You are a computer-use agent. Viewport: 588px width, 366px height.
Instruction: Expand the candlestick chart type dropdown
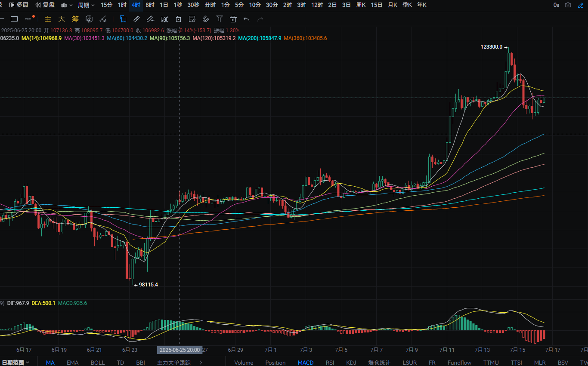point(67,5)
